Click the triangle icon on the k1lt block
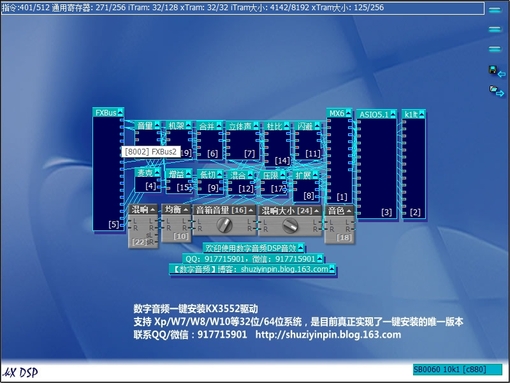The width and height of the screenshot is (510, 383). (422, 115)
